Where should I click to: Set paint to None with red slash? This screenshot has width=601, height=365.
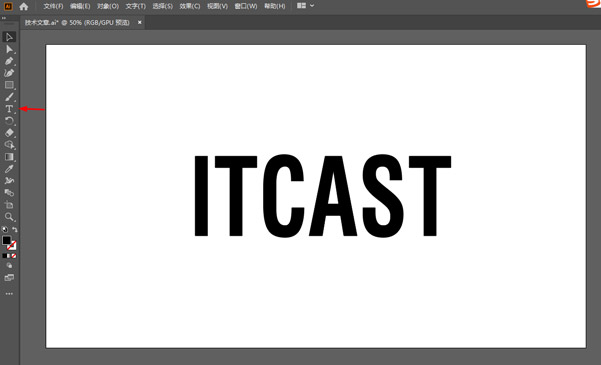[14, 256]
